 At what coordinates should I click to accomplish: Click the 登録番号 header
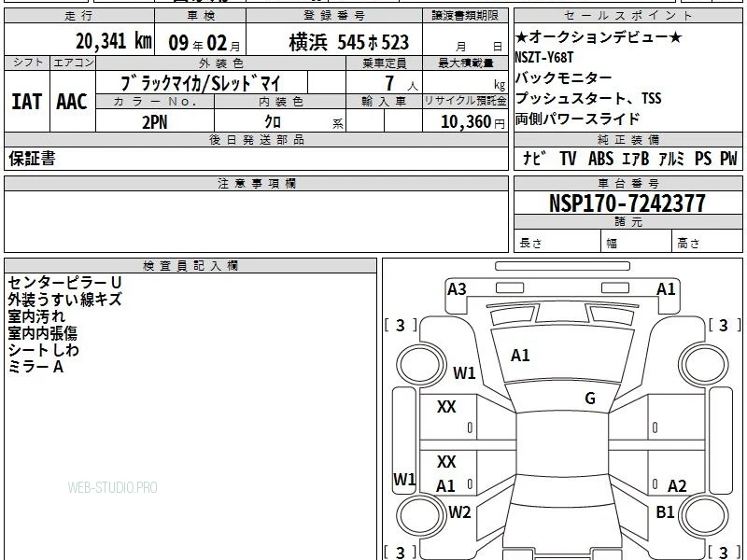tap(334, 16)
